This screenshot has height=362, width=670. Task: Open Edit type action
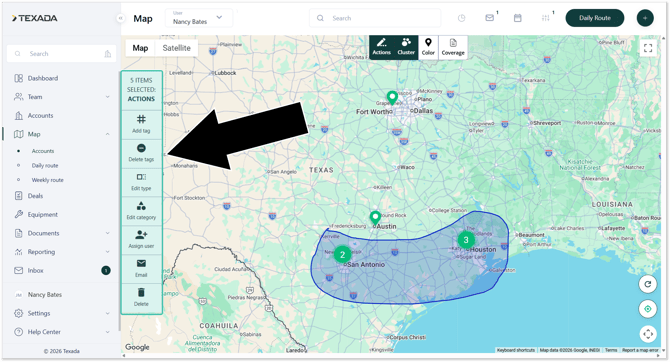[x=141, y=182]
